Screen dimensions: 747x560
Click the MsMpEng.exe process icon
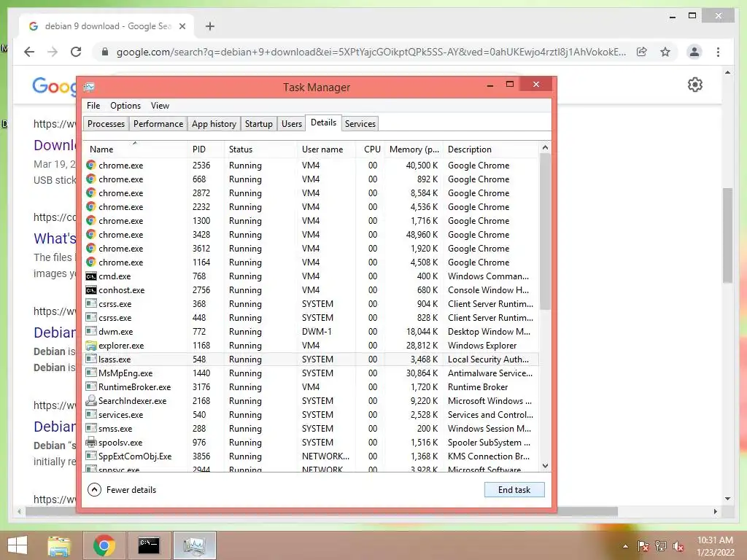coord(90,373)
